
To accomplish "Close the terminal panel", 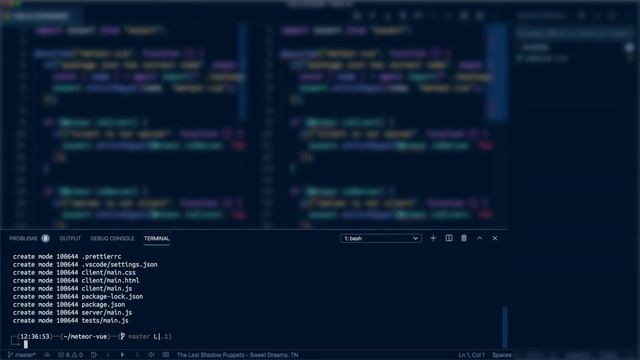I will (x=495, y=238).
